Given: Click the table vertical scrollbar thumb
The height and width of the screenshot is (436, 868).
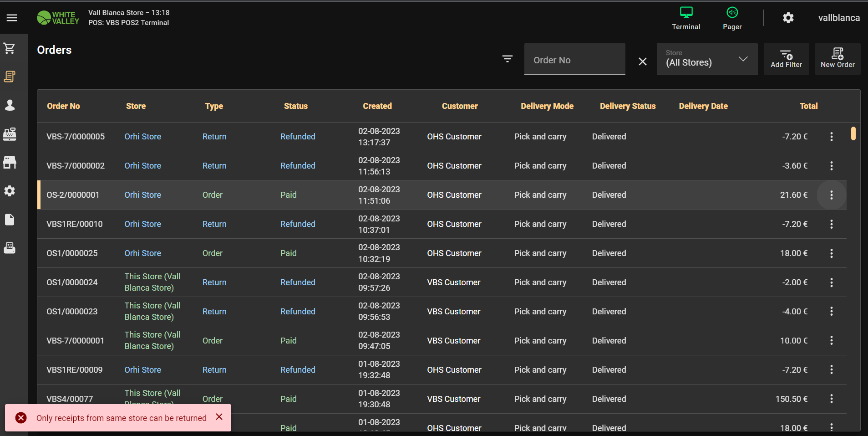Looking at the screenshot, I should click(853, 133).
